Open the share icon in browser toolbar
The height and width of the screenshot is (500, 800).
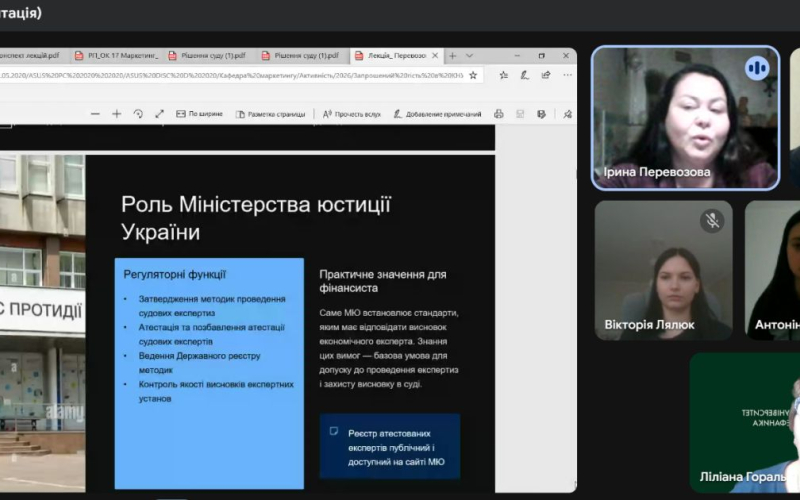tap(546, 76)
